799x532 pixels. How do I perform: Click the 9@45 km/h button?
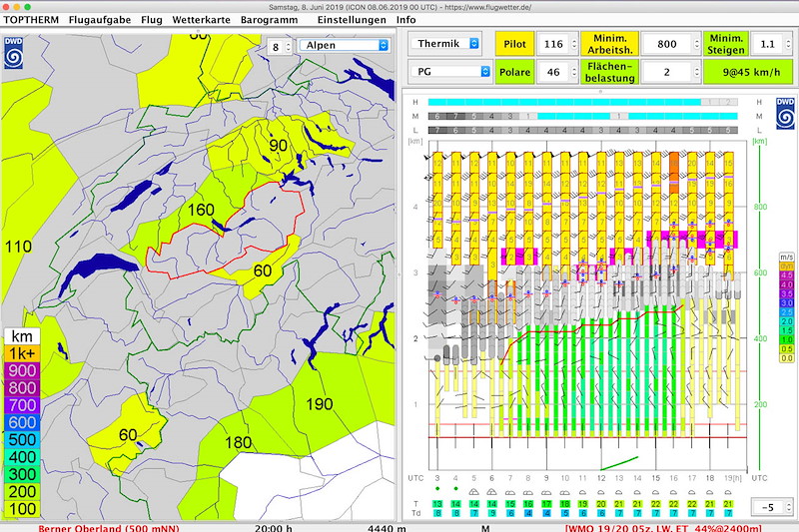coord(748,72)
